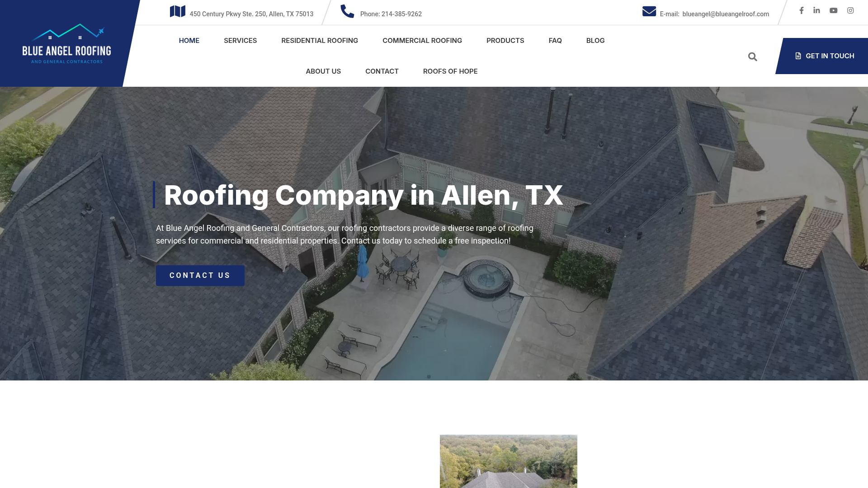Call phone number 214-385-9262 link

401,14
